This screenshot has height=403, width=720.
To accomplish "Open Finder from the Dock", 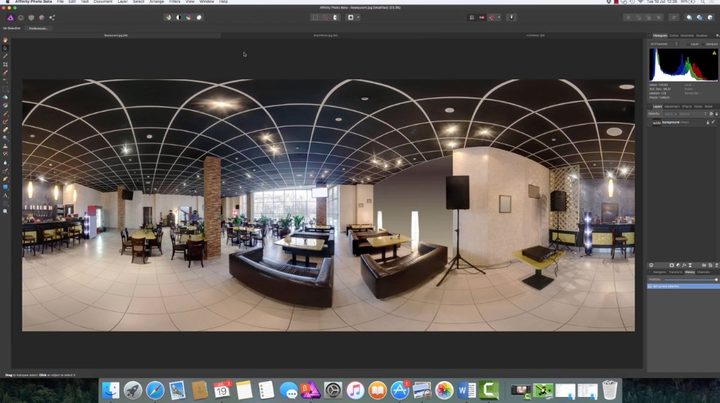I will click(x=110, y=391).
